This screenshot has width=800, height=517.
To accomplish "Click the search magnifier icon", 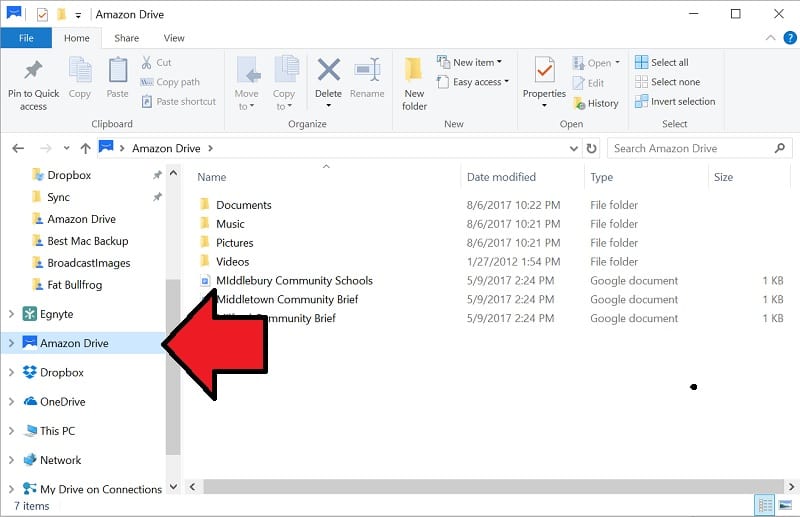I will pyautogui.click(x=779, y=148).
